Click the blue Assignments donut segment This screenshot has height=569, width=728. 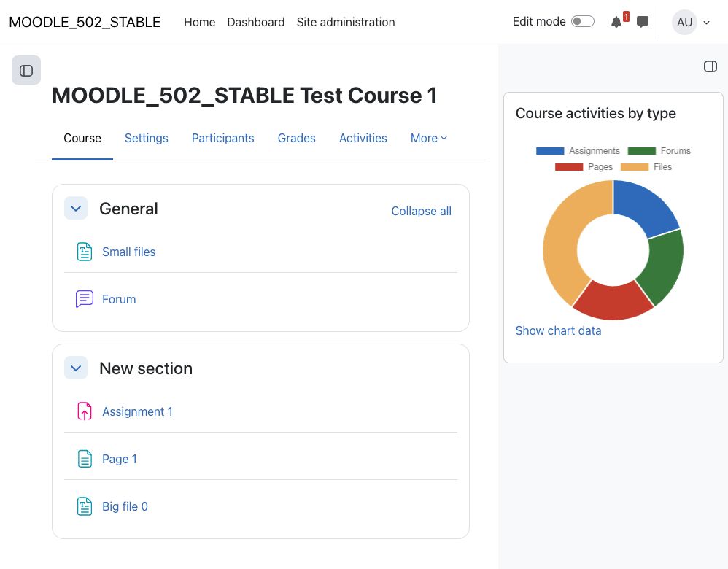click(x=643, y=206)
